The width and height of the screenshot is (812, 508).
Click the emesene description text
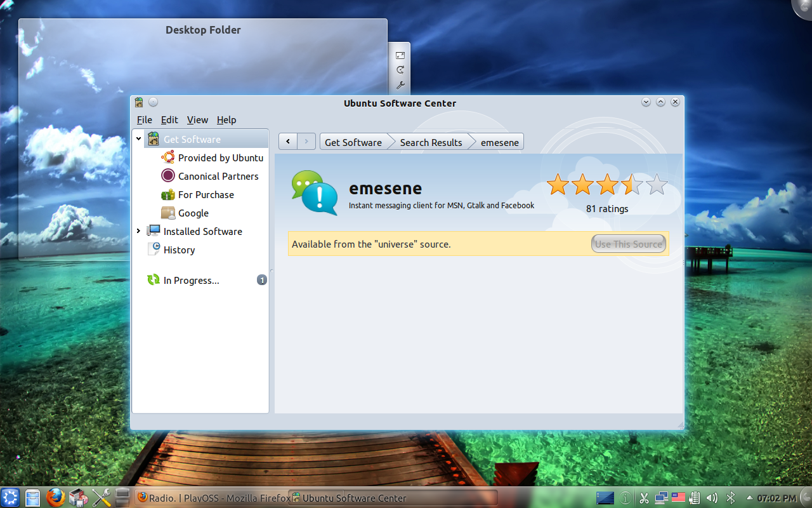click(442, 206)
